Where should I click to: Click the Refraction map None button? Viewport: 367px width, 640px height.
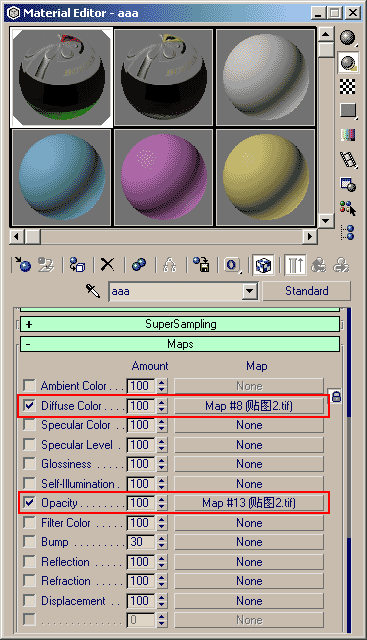[x=249, y=581]
